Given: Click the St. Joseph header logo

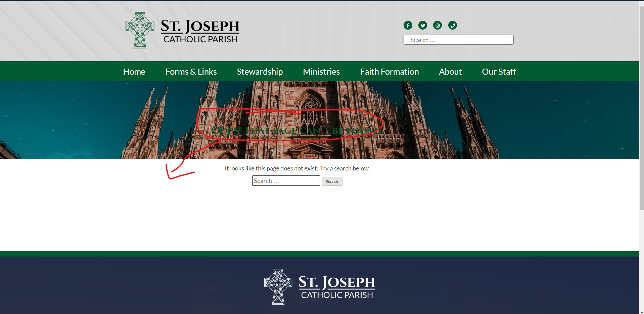Looking at the screenshot, I should pos(182,31).
